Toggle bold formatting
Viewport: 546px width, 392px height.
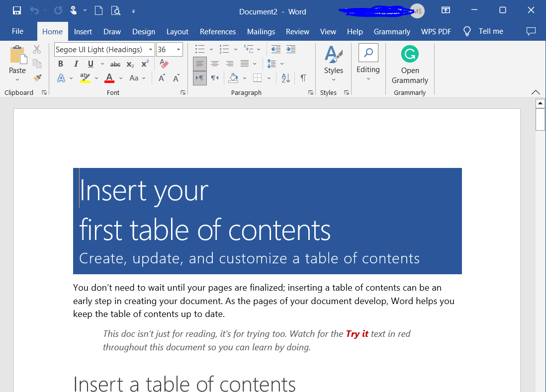pos(61,64)
